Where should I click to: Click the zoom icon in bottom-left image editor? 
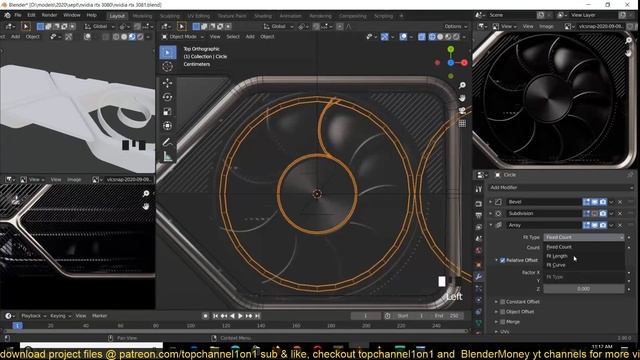coord(146,193)
